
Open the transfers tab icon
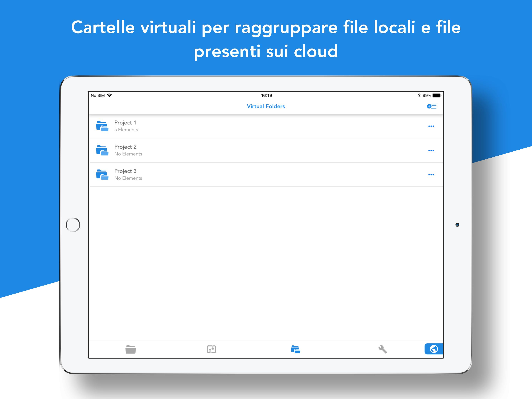[211, 349]
